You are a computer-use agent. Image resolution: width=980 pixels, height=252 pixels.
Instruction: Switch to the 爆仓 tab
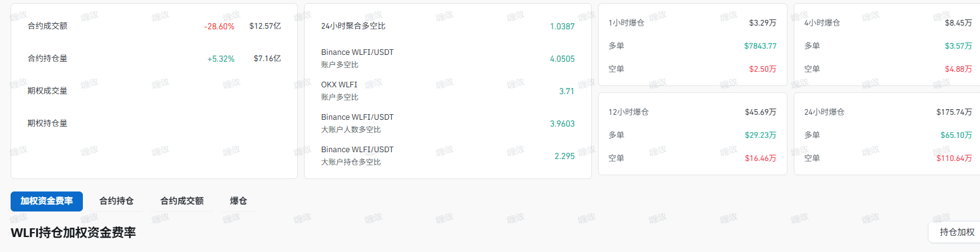pyautogui.click(x=239, y=201)
